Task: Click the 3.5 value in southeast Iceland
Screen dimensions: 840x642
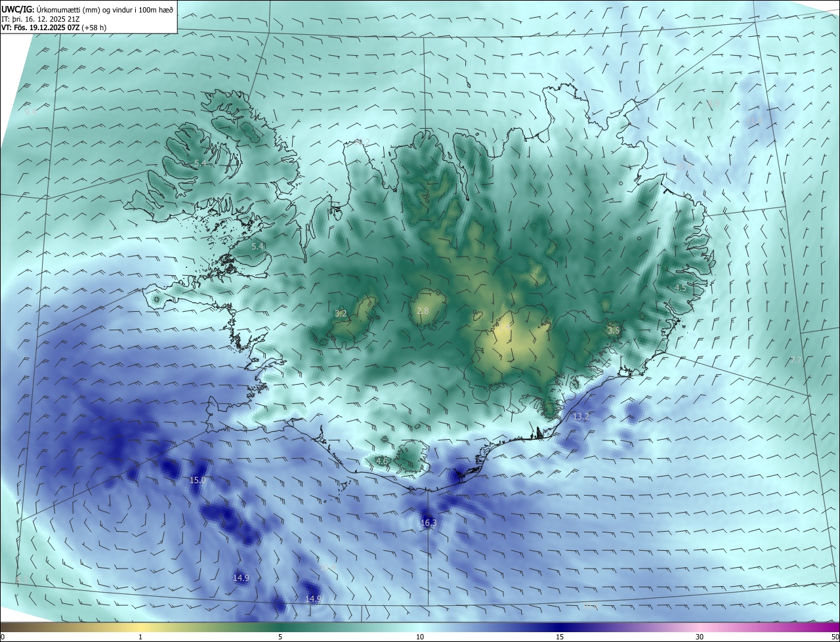Action: [x=614, y=331]
